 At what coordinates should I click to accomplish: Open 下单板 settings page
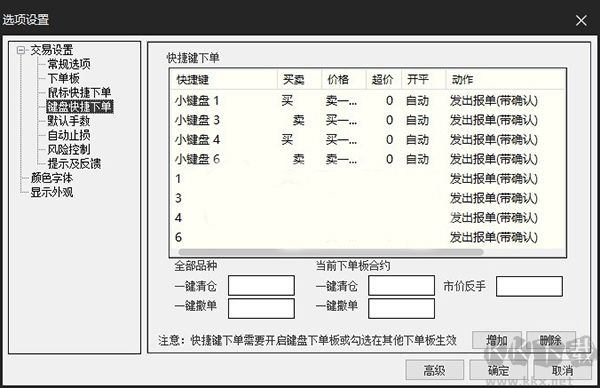[x=64, y=78]
